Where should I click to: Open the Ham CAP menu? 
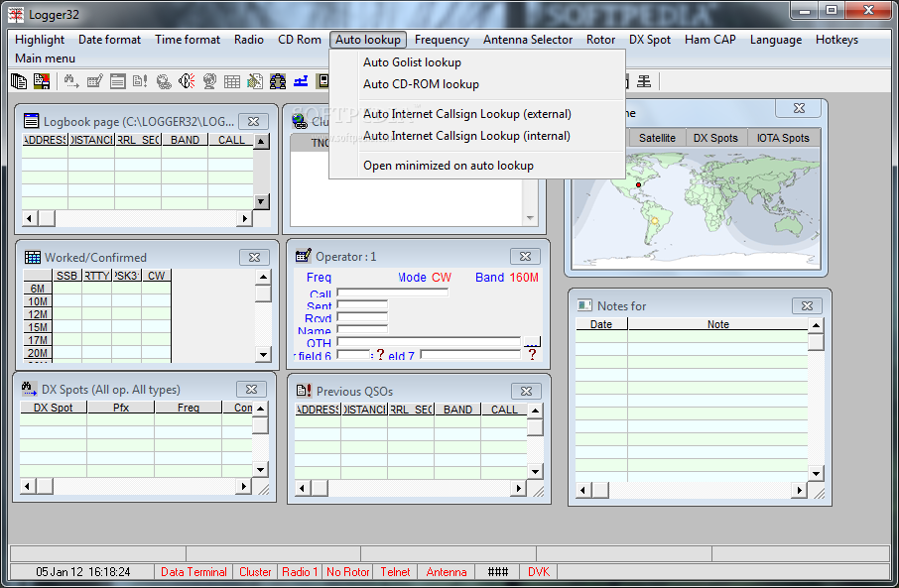[x=709, y=40]
